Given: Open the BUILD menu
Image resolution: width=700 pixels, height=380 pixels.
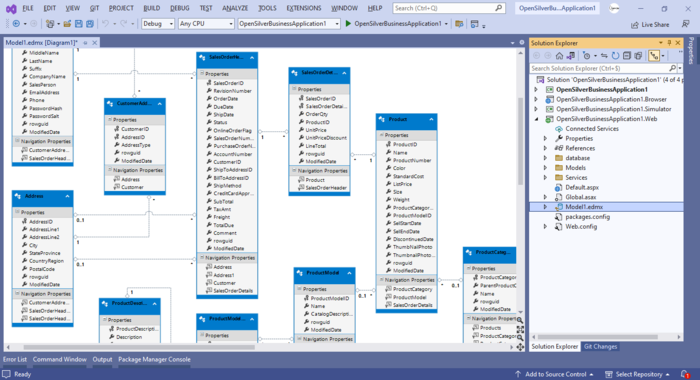Looking at the screenshot, I should [152, 8].
